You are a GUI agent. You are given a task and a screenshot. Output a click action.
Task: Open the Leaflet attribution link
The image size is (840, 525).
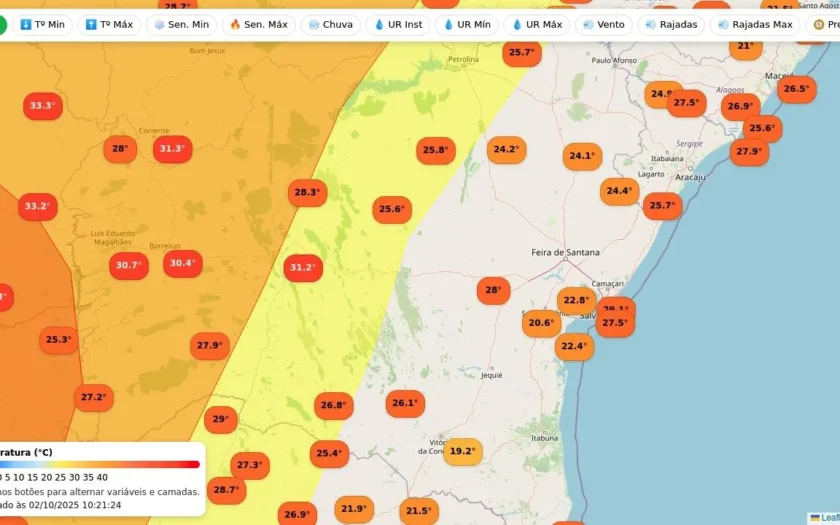(x=825, y=518)
